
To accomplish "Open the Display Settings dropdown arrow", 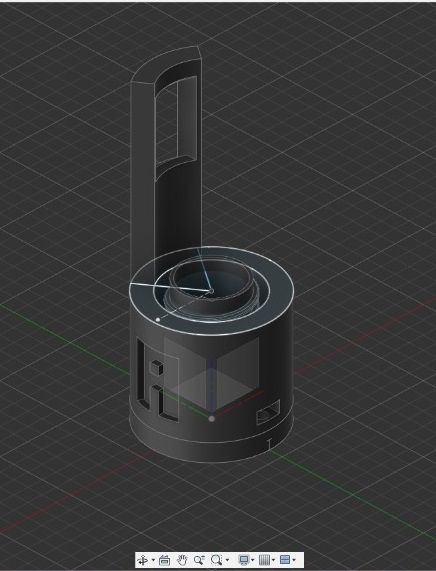I will 252,560.
